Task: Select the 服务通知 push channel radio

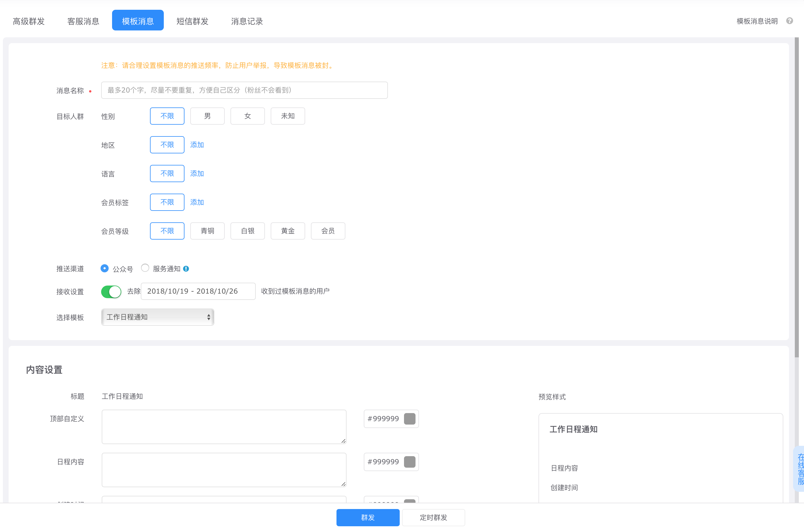Action: [x=145, y=268]
